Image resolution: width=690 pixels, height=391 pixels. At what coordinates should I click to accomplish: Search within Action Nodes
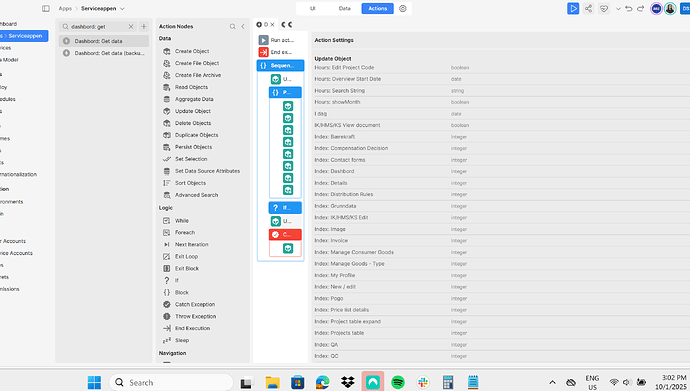(x=232, y=26)
